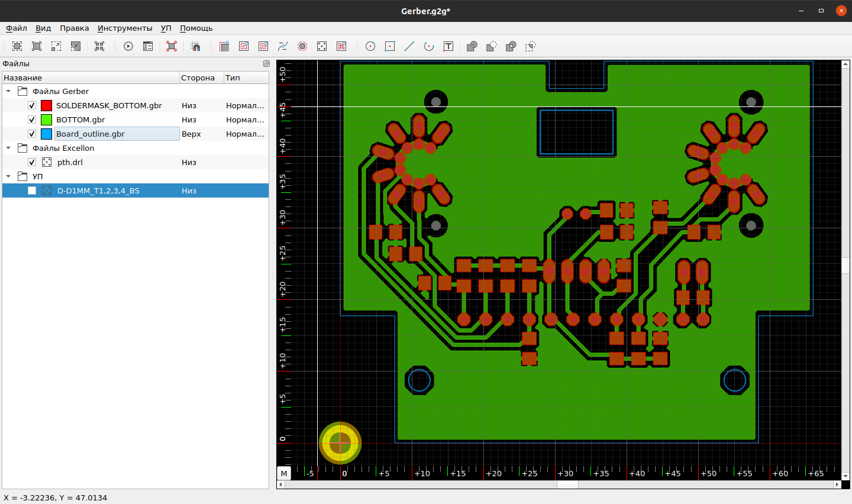Collapse the Файлы Excellon tree group
This screenshot has height=504, width=852.
coord(8,148)
